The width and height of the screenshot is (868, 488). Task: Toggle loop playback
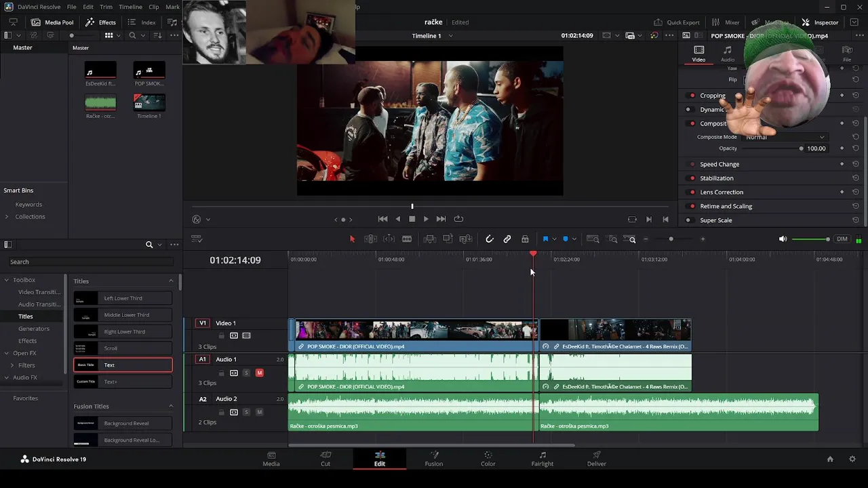click(x=458, y=219)
